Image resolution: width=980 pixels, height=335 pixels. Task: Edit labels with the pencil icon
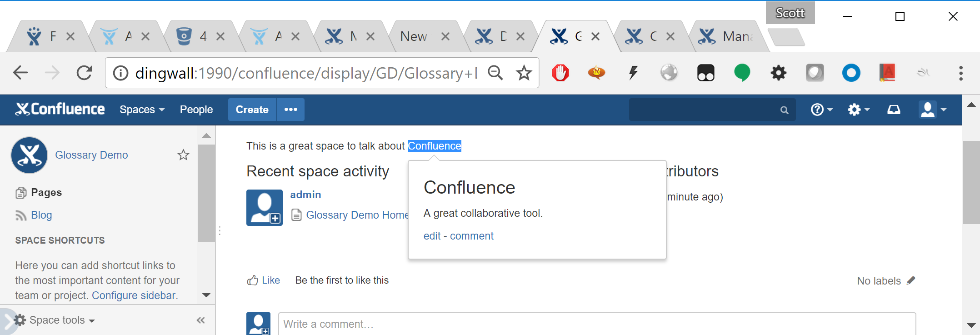pyautogui.click(x=911, y=280)
